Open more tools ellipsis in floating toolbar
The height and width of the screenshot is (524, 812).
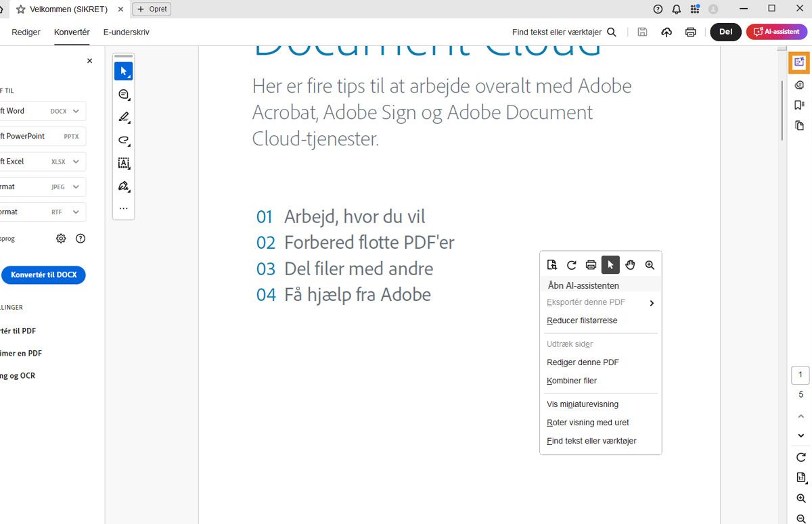pyautogui.click(x=123, y=209)
